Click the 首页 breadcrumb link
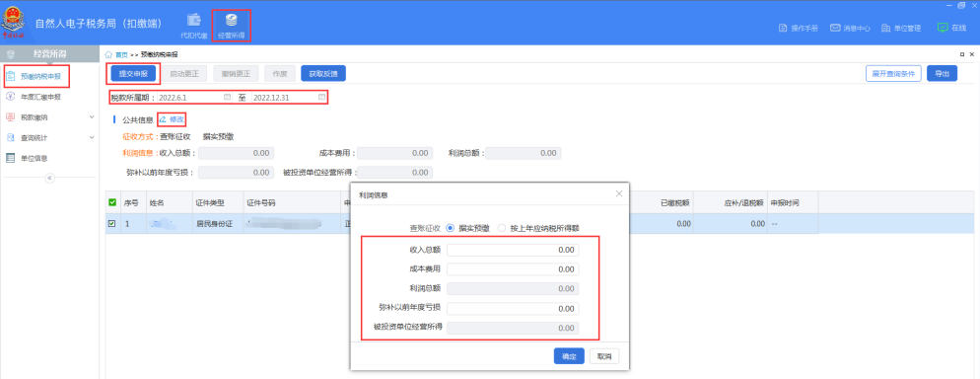 120,55
